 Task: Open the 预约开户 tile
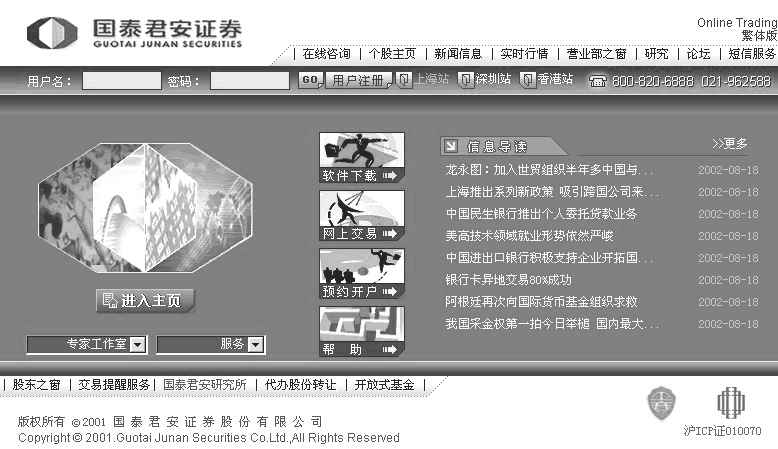[x=362, y=274]
